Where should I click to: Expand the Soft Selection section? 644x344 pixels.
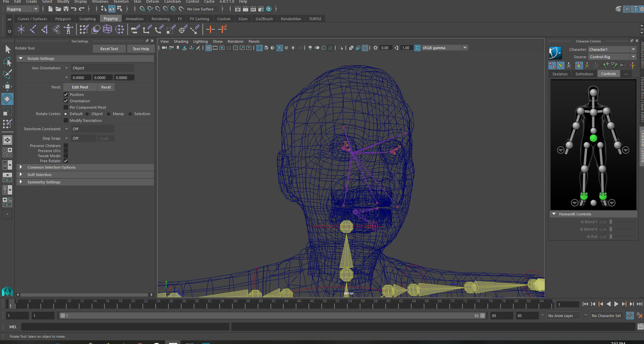click(21, 175)
